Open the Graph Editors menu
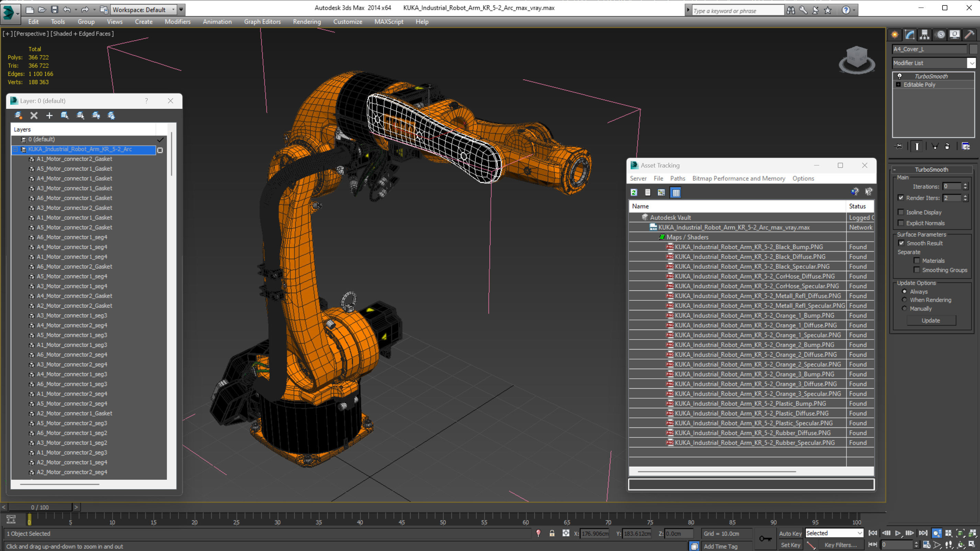This screenshot has height=551, width=980. 262,22
